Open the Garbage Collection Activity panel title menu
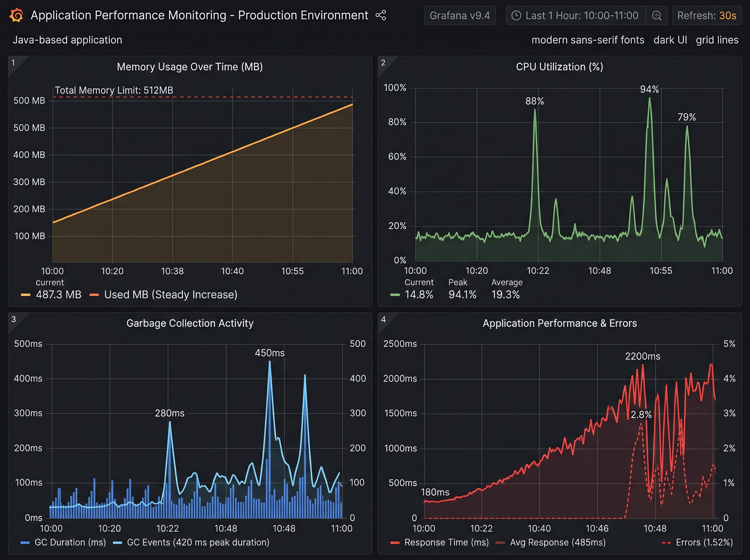 tap(190, 323)
